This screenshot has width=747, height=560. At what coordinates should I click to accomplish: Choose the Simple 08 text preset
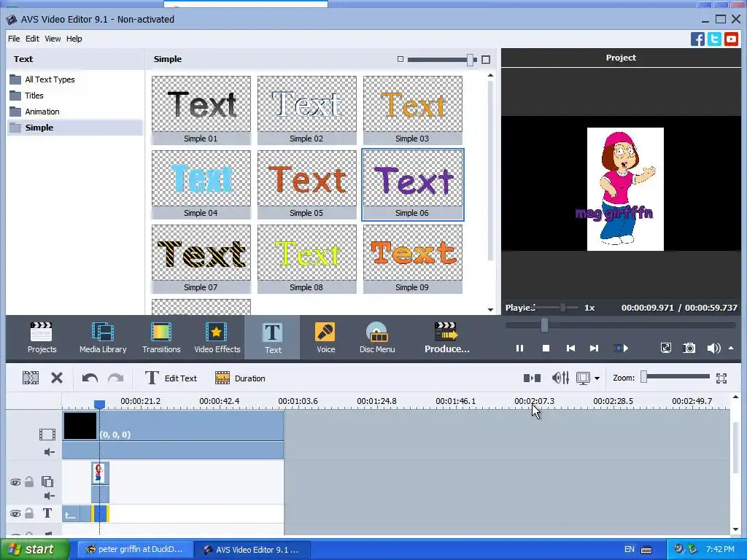[307, 259]
